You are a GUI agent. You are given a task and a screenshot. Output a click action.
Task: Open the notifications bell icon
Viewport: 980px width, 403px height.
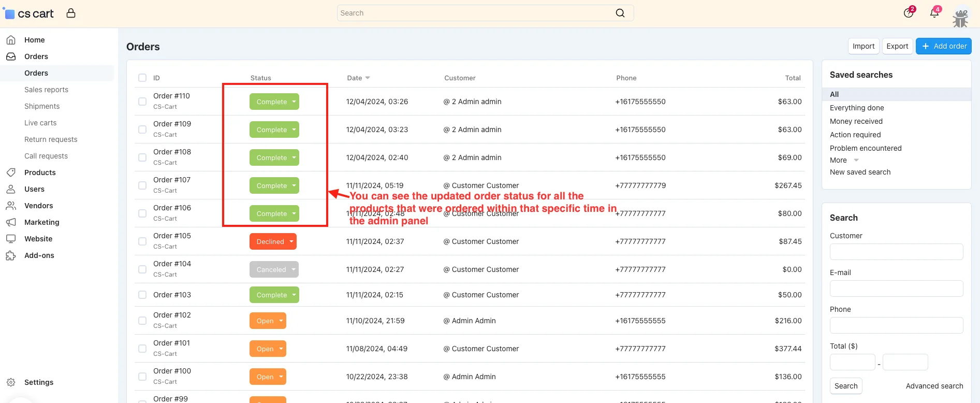[934, 13]
